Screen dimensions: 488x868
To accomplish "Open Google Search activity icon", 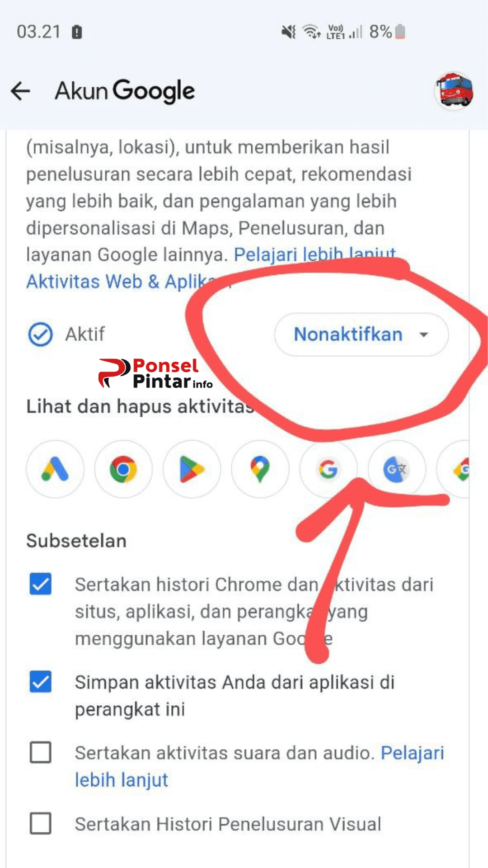I will pos(328,469).
